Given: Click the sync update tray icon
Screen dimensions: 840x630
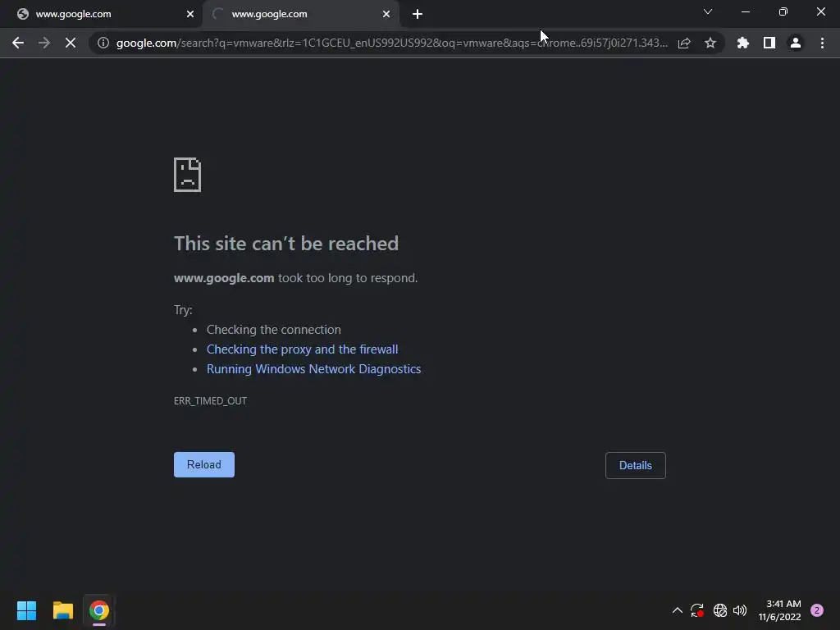Looking at the screenshot, I should click(697, 610).
